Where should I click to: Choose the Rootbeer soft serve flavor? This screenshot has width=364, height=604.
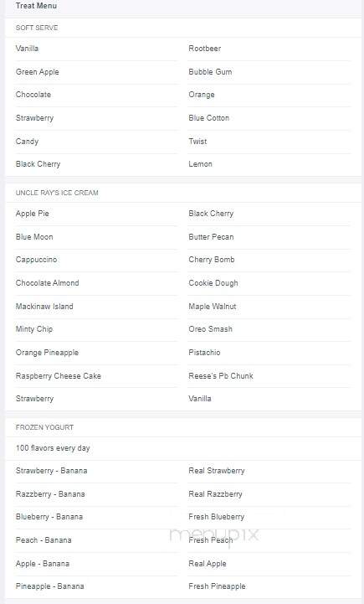point(204,49)
